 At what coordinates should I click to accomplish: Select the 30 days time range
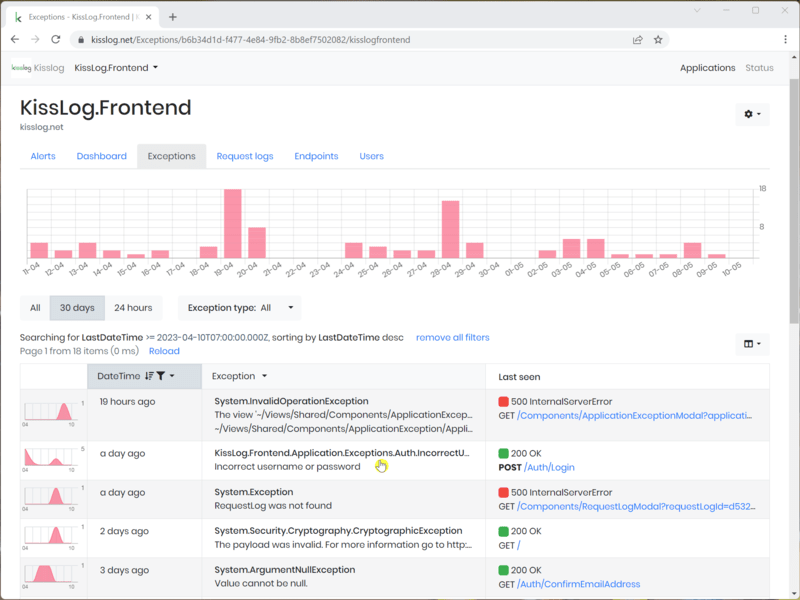click(x=77, y=308)
